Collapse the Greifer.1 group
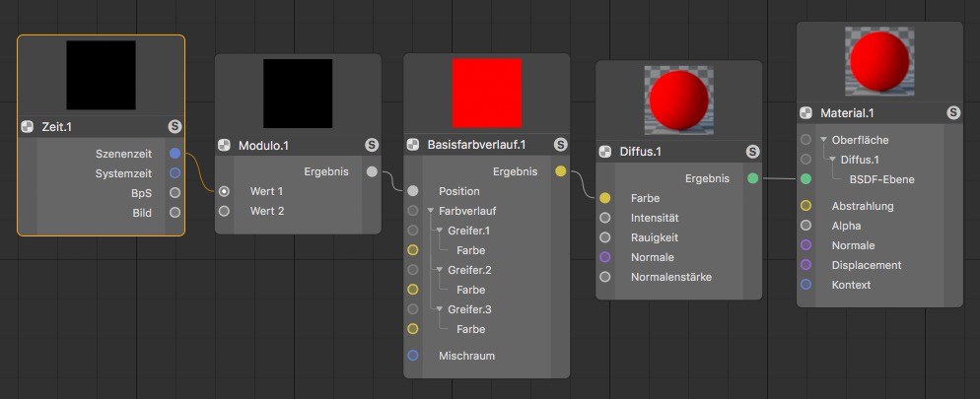This screenshot has width=980, height=399. 440,231
